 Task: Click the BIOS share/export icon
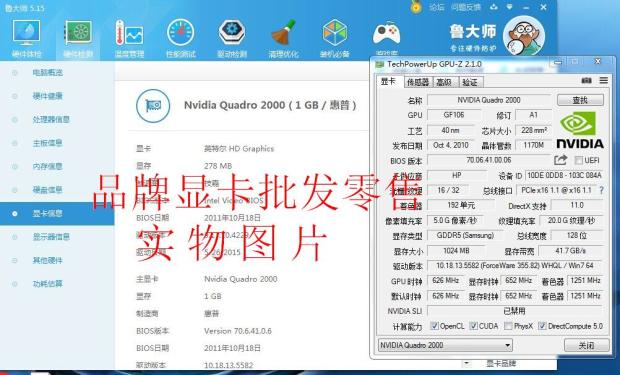(560, 160)
